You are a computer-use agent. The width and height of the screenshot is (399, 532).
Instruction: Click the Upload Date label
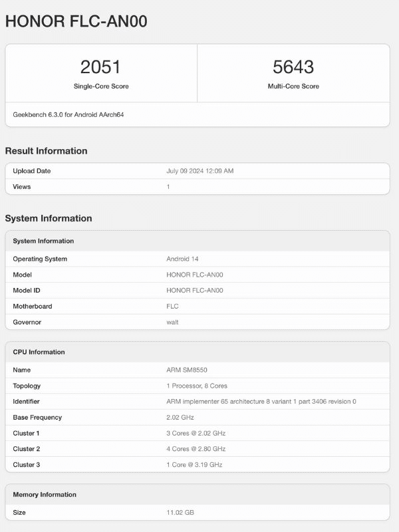pyautogui.click(x=31, y=171)
